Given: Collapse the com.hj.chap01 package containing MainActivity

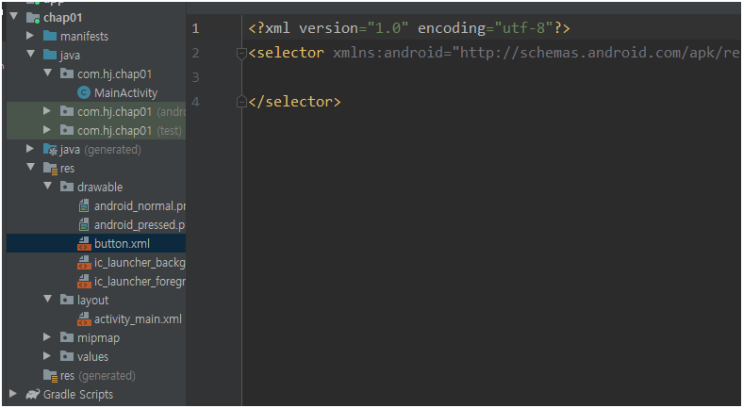Looking at the screenshot, I should tap(48, 73).
